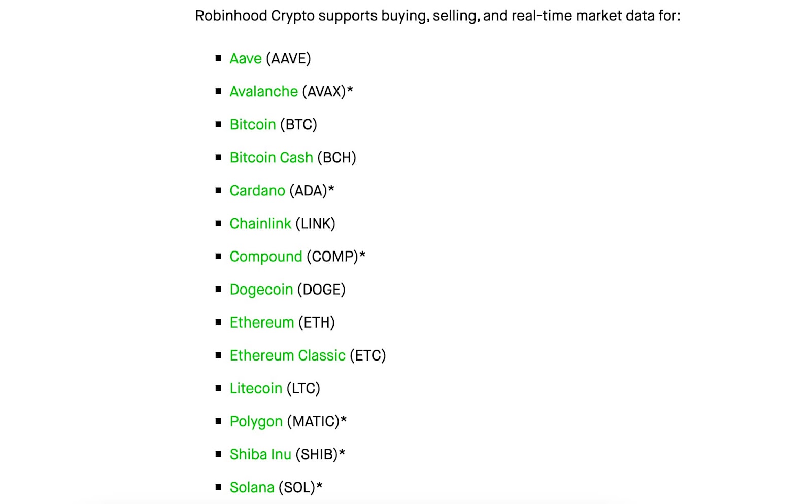Screen dimensions: 812x504
Task: Click the Compound link
Action: 266,257
